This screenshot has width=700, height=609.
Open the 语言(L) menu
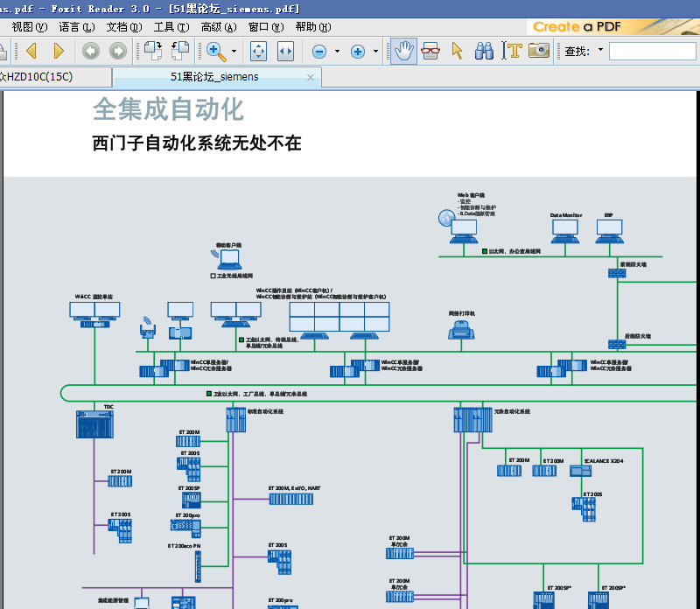tap(77, 27)
